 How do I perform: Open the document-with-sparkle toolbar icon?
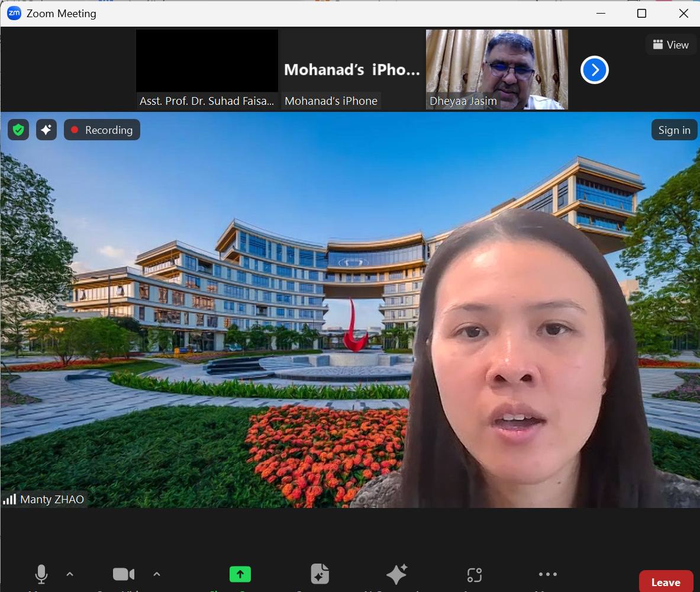click(320, 574)
